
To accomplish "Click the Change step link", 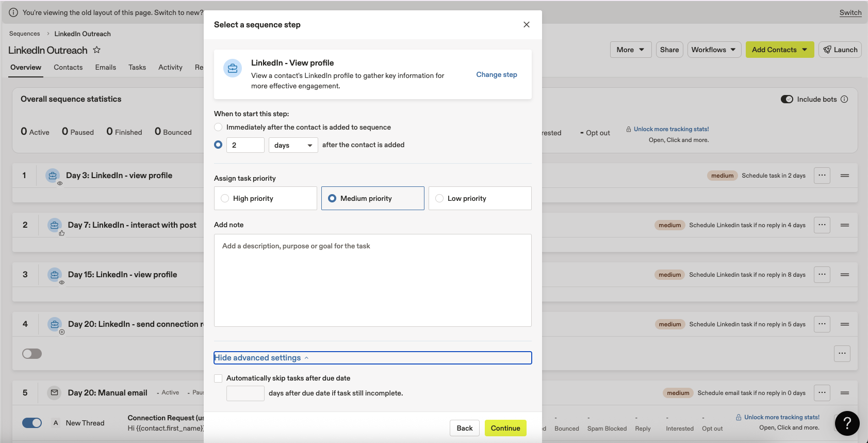I will (496, 74).
